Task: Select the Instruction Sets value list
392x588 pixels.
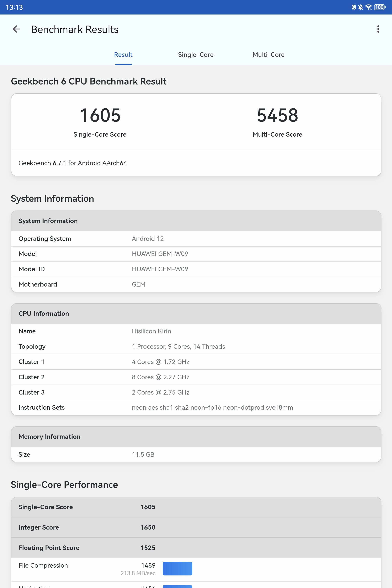Action: coord(212,407)
